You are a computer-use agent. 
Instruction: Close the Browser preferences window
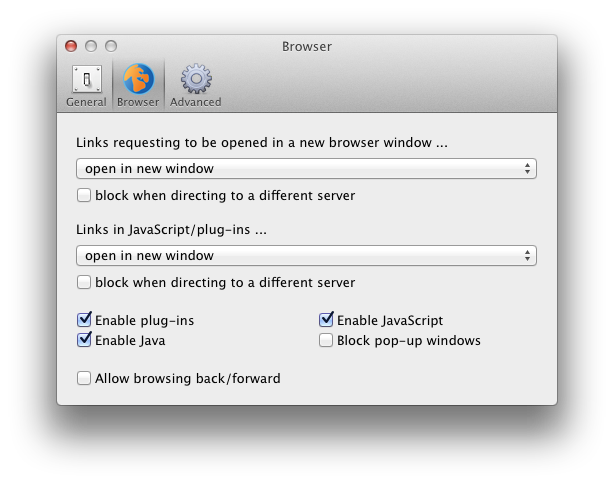[71, 46]
